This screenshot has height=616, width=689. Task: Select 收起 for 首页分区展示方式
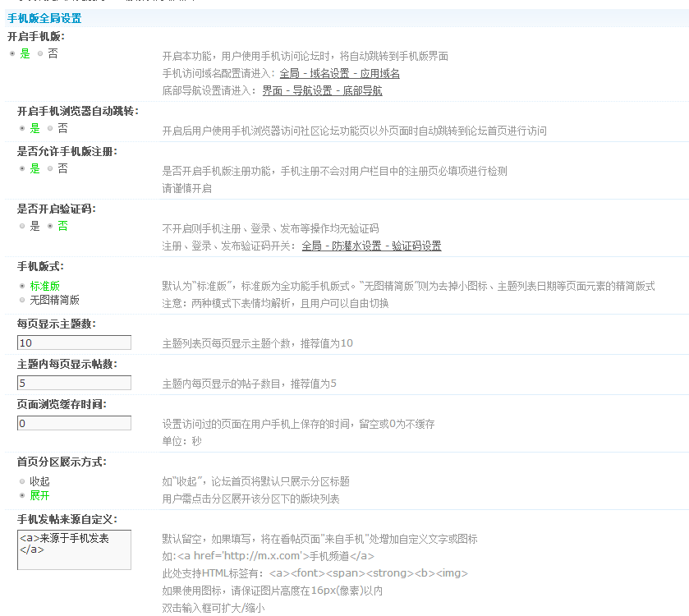tap(22, 481)
